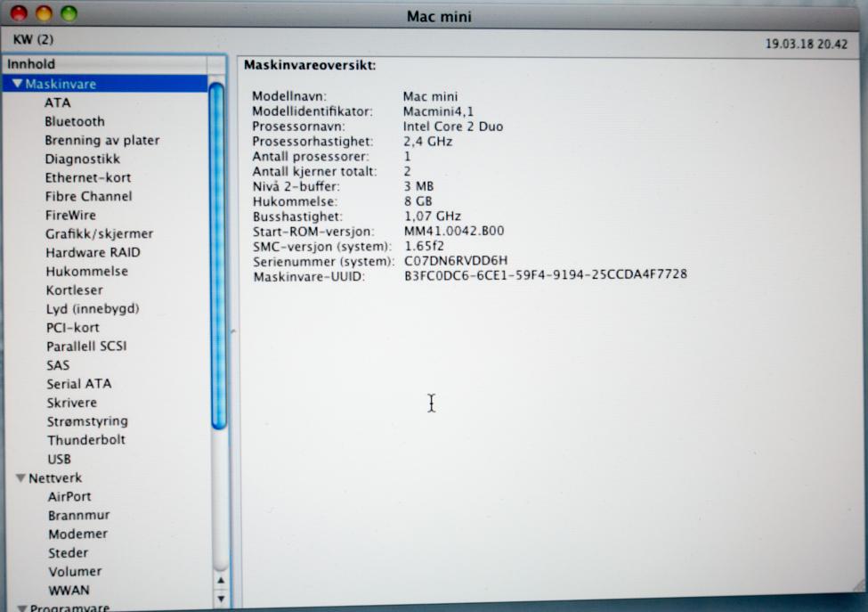Image resolution: width=868 pixels, height=612 pixels.
Task: Open Brenning av plater section
Action: coord(102,140)
